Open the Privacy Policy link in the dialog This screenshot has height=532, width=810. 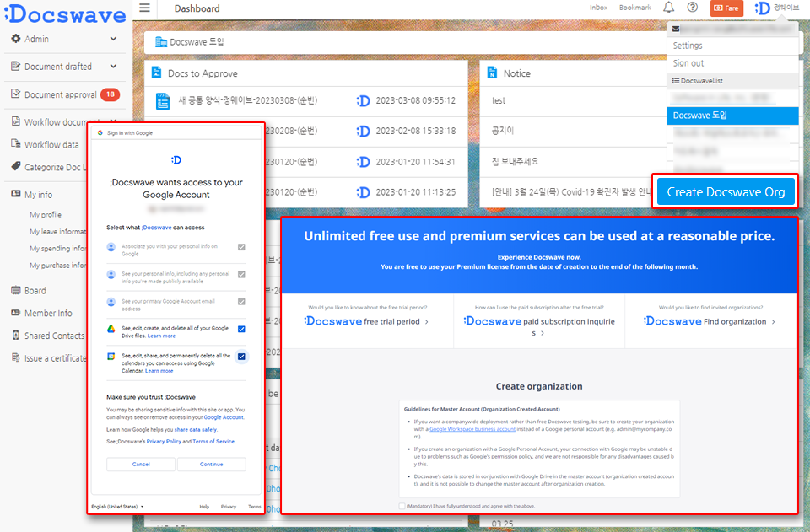[x=164, y=442]
